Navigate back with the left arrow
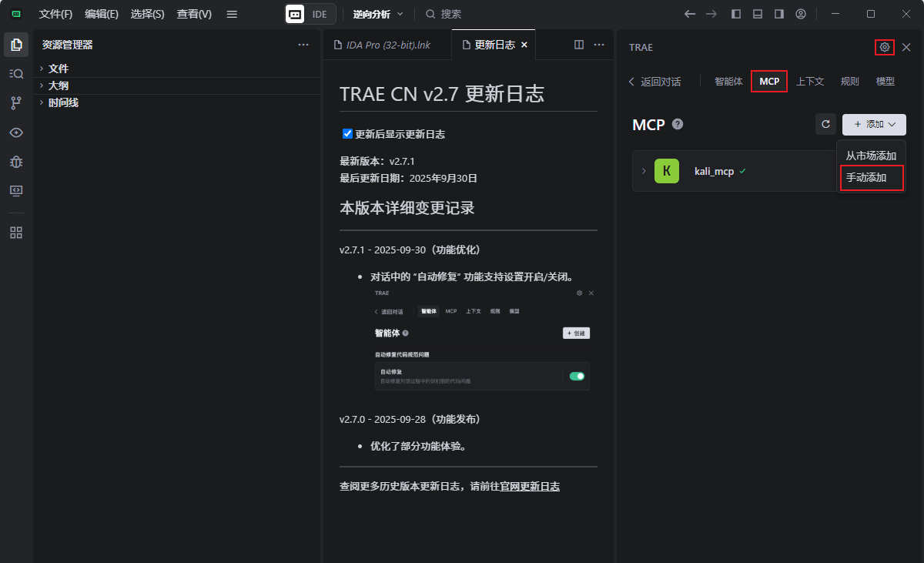Image resolution: width=924 pixels, height=563 pixels. coord(690,14)
